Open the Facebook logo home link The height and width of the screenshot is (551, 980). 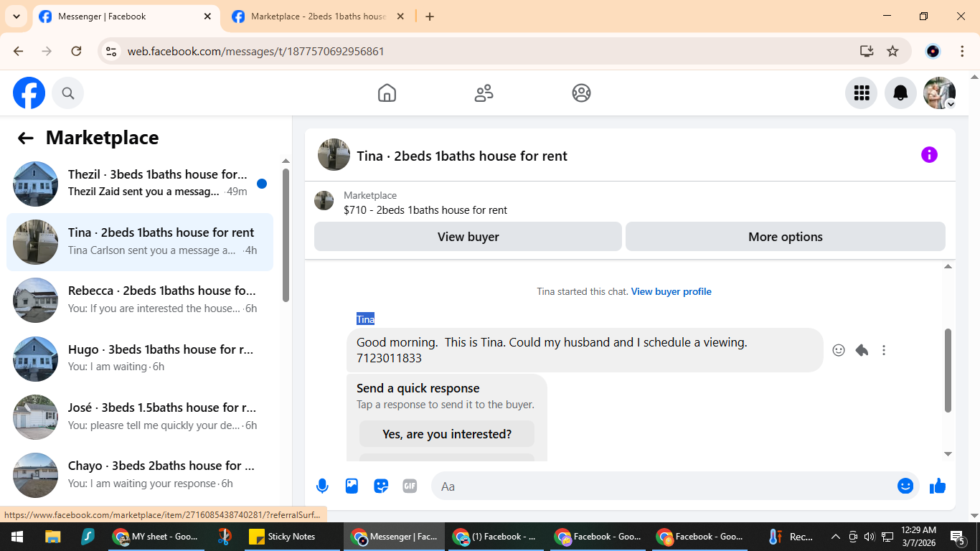click(x=29, y=93)
